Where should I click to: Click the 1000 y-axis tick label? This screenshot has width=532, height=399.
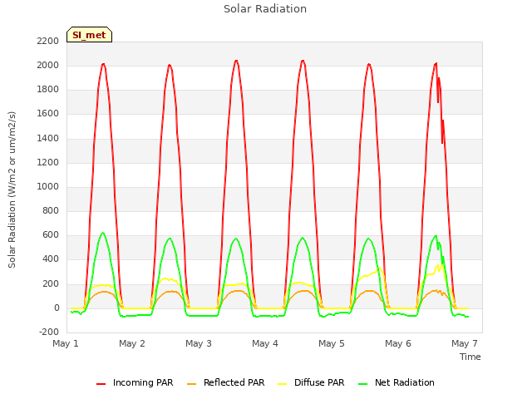pos(48,186)
